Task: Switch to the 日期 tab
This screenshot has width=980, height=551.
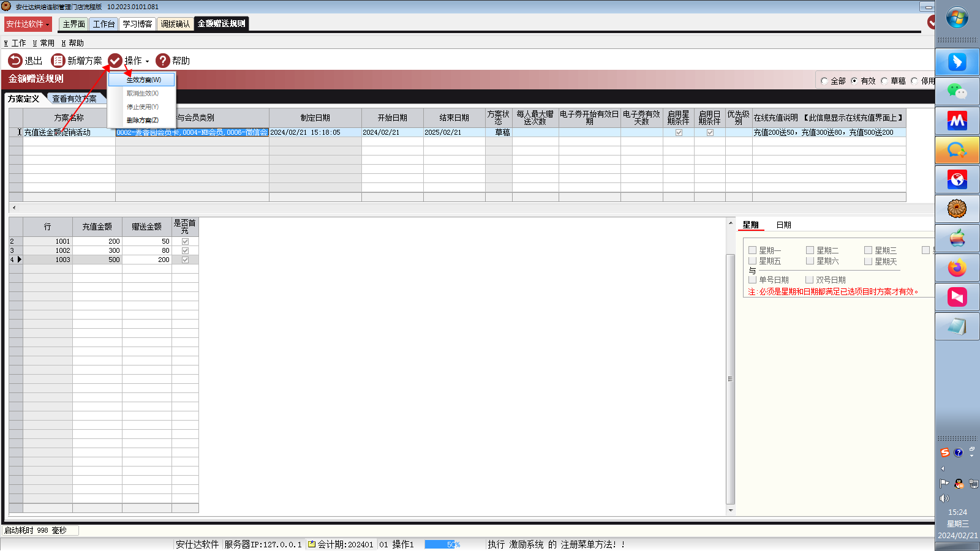Action: 783,225
